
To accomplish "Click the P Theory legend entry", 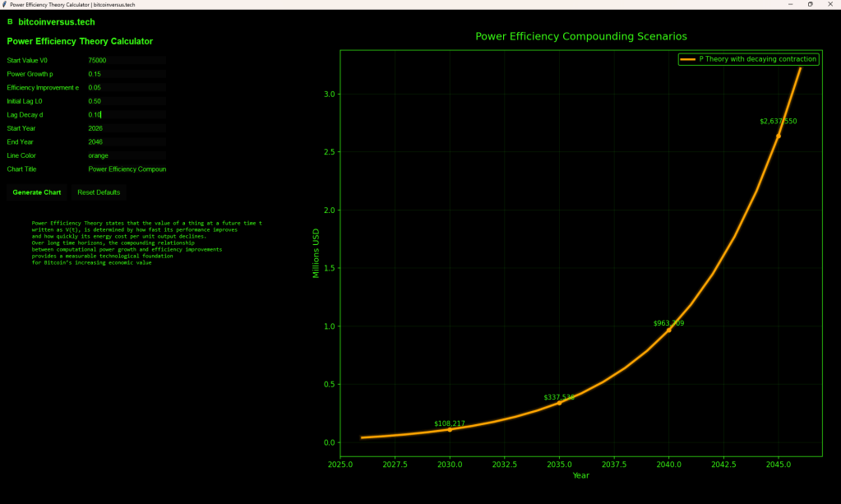I will coord(748,59).
